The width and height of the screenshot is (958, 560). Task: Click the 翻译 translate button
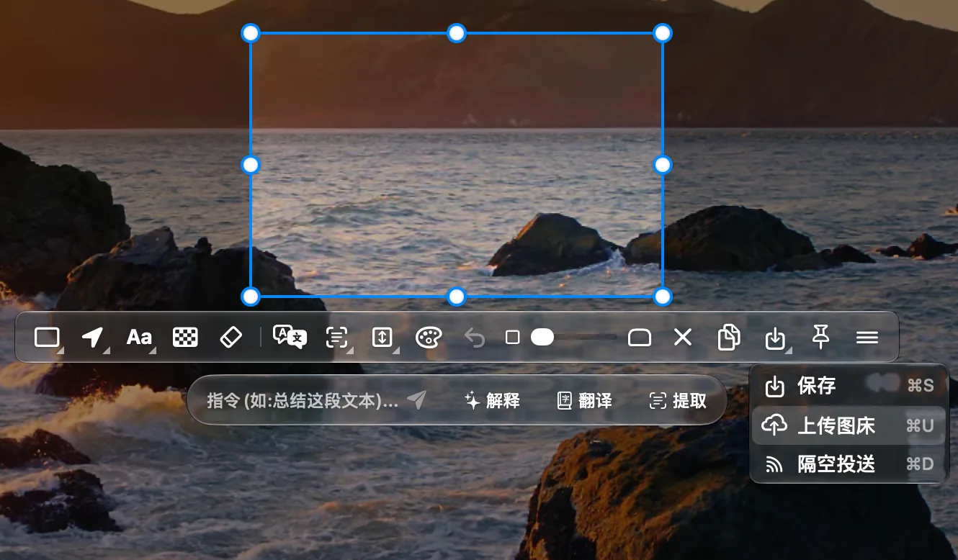(x=585, y=400)
